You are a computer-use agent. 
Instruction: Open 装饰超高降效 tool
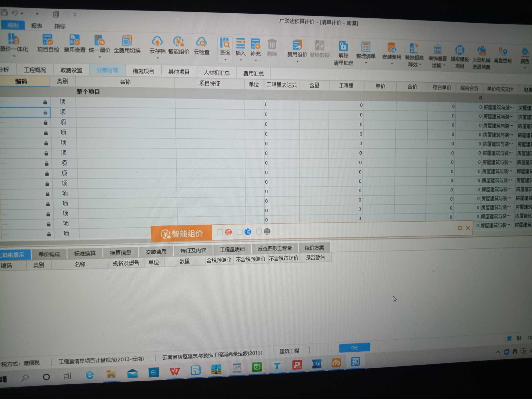tap(414, 55)
